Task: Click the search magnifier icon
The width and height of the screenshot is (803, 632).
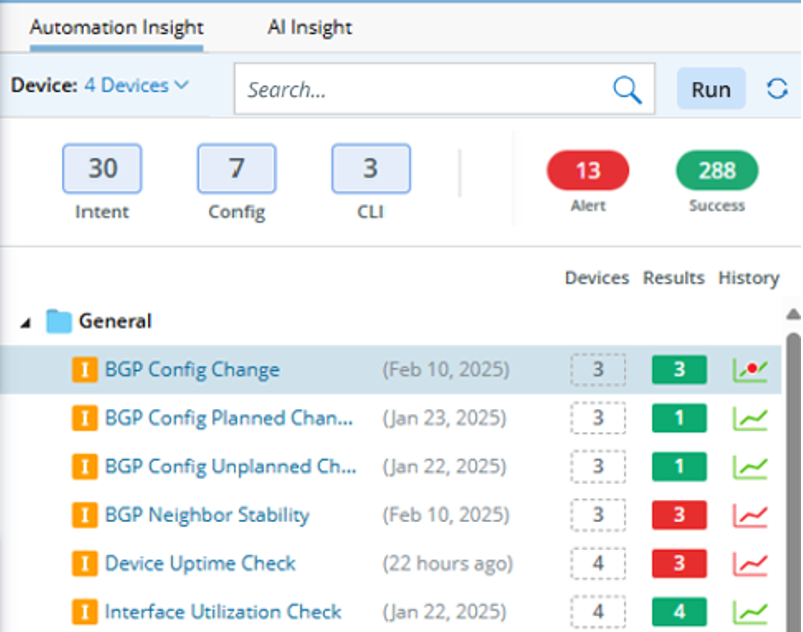Action: point(627,90)
